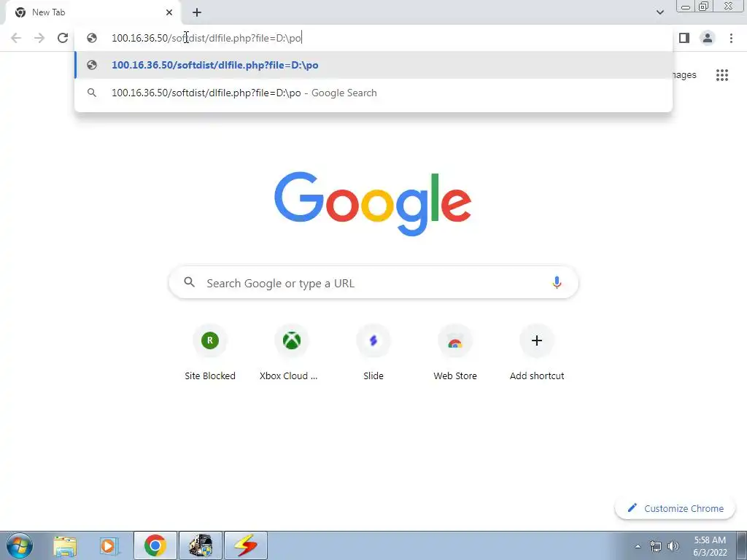
Task: Open the Site Blocked shortcut
Action: (210, 353)
